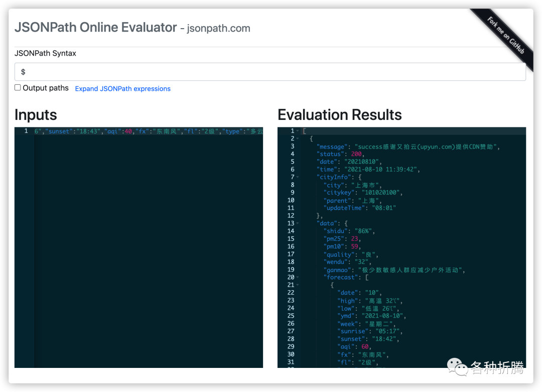Click the aqi value 40 in Inputs editor
The image size is (542, 392).
(x=128, y=132)
